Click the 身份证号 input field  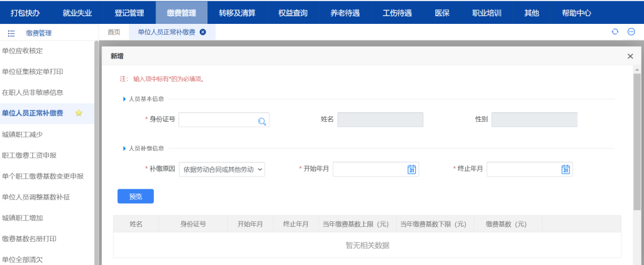[218, 120]
